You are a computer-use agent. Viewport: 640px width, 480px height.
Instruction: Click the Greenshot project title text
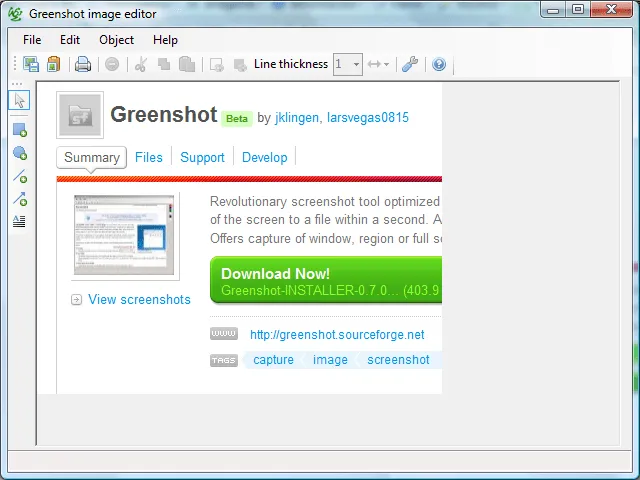click(164, 114)
